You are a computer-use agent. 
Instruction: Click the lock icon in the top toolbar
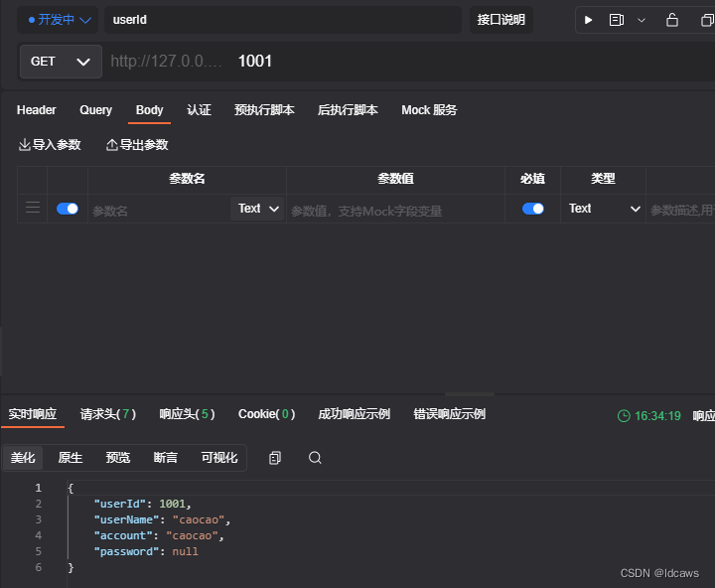(x=671, y=20)
